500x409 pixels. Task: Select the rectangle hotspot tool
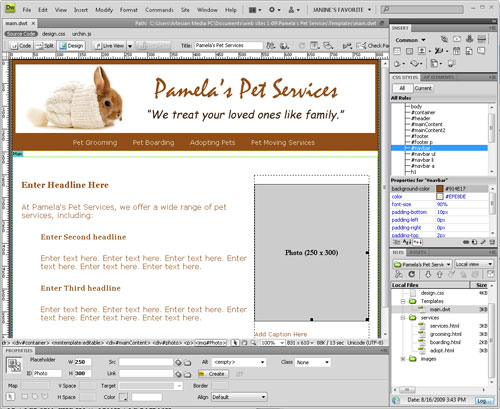point(25,397)
